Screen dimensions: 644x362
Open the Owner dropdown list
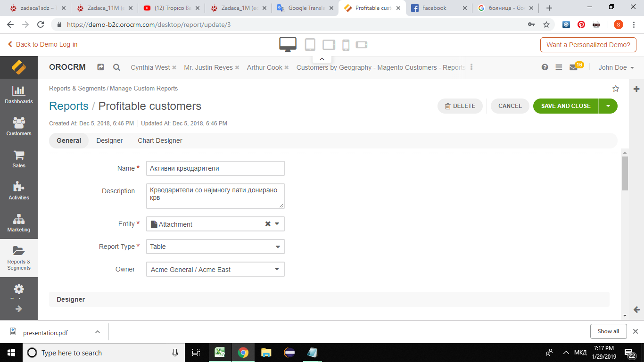215,270
